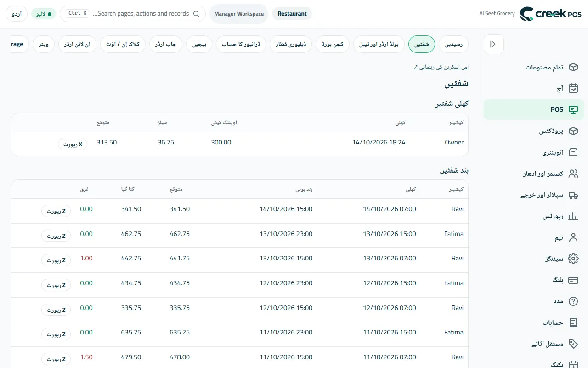Switch to ہولڈ آرڈر اور ٹیبل tab
Image resolution: width=588 pixels, height=368 pixels.
pyautogui.click(x=379, y=44)
